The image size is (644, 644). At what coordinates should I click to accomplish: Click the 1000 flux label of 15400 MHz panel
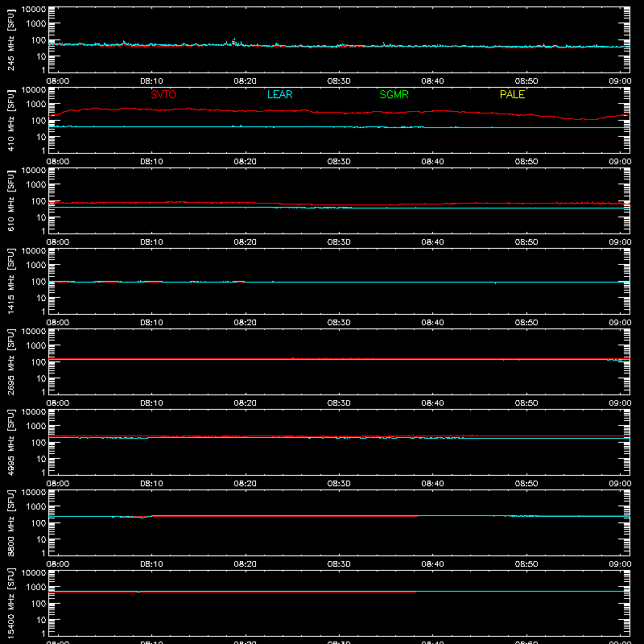click(x=36, y=588)
